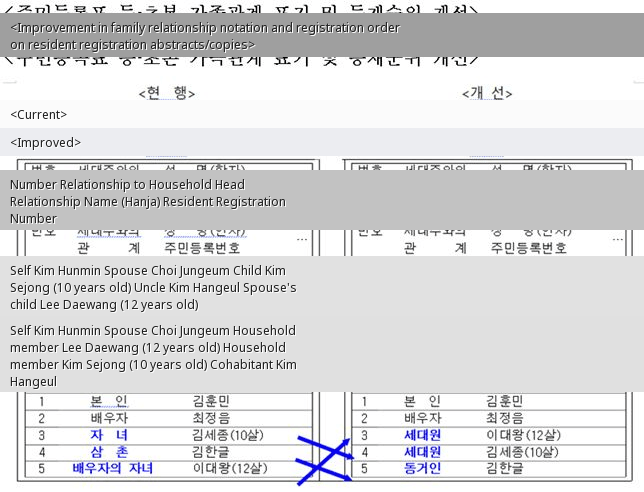Viewport: 644px width, 492px height.
Task: Click the <개 선> heading above the right table
Action: click(487, 93)
